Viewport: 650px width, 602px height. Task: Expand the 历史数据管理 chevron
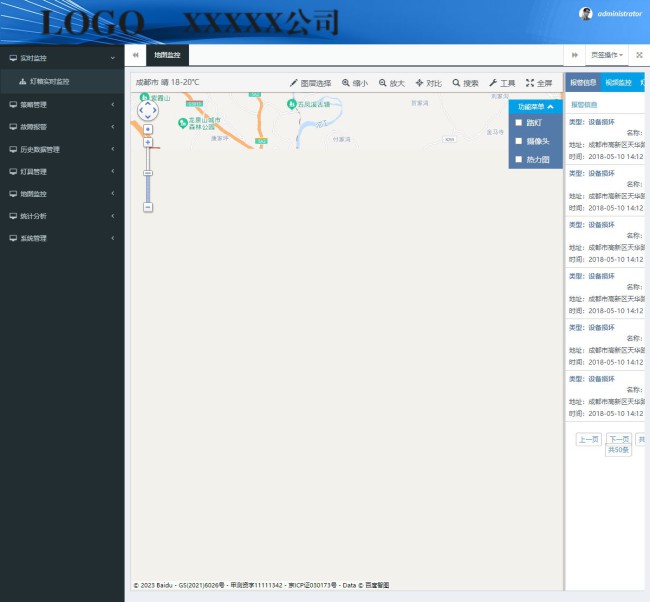coord(113,149)
